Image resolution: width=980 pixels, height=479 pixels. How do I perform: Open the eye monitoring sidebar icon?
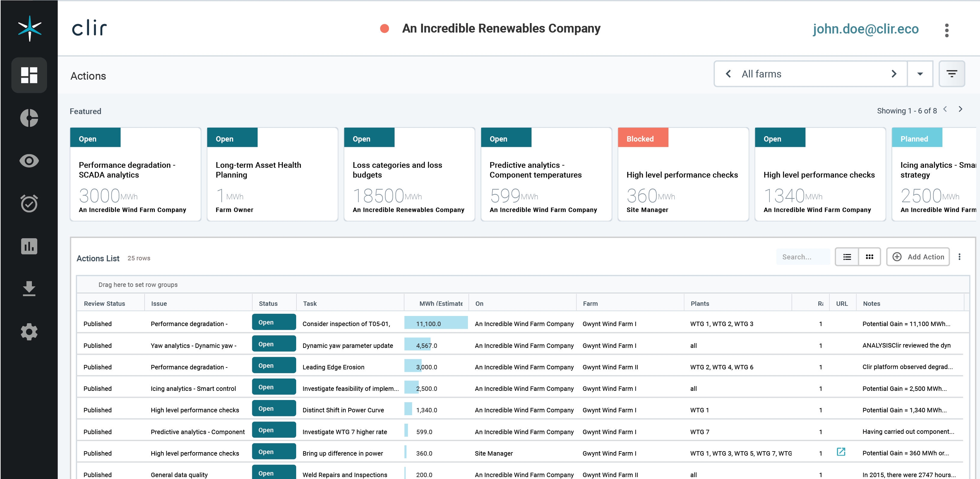29,161
